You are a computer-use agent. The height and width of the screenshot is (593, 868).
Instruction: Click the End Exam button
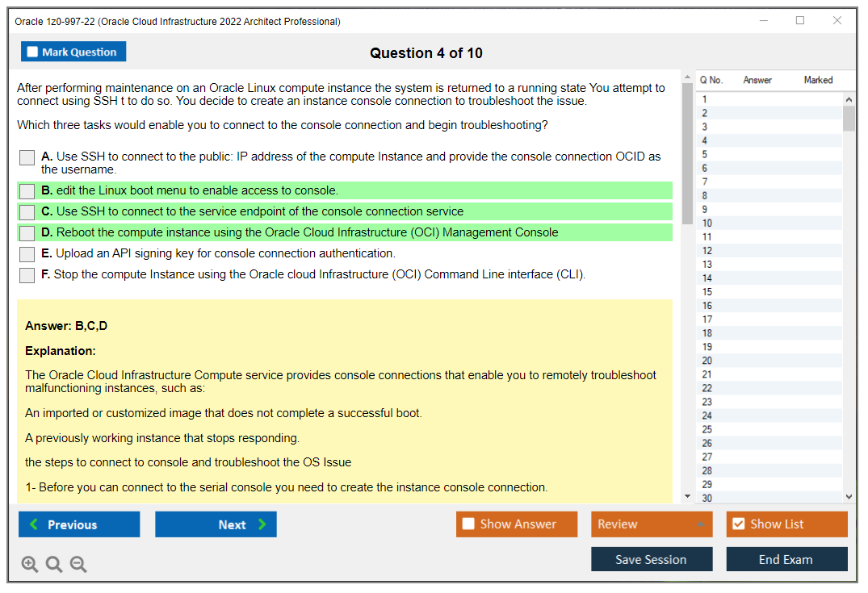(786, 560)
